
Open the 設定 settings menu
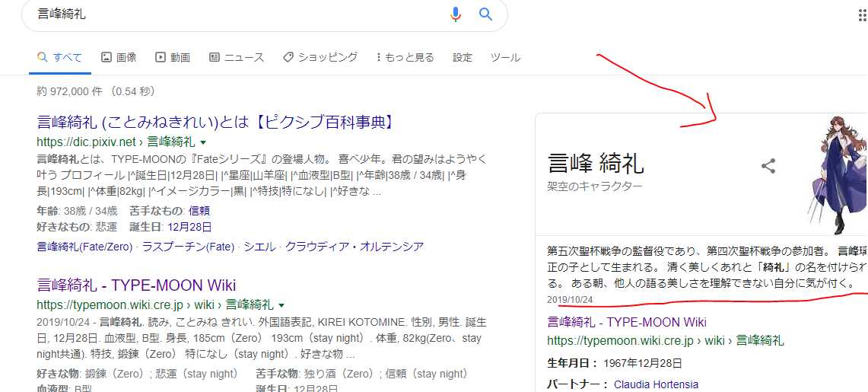coord(463,57)
